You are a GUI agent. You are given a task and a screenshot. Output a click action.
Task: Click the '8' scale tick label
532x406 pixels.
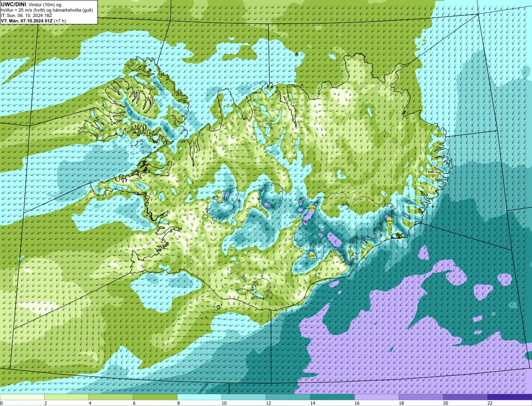pyautogui.click(x=178, y=403)
